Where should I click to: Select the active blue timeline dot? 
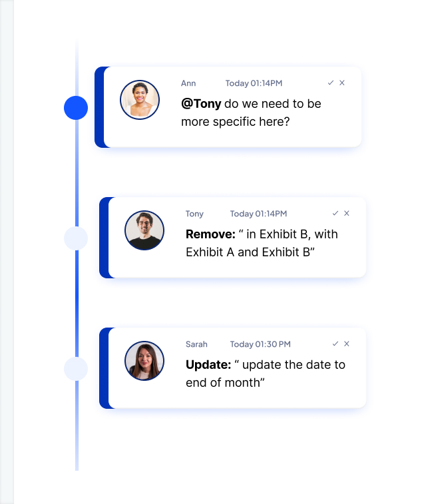(76, 108)
